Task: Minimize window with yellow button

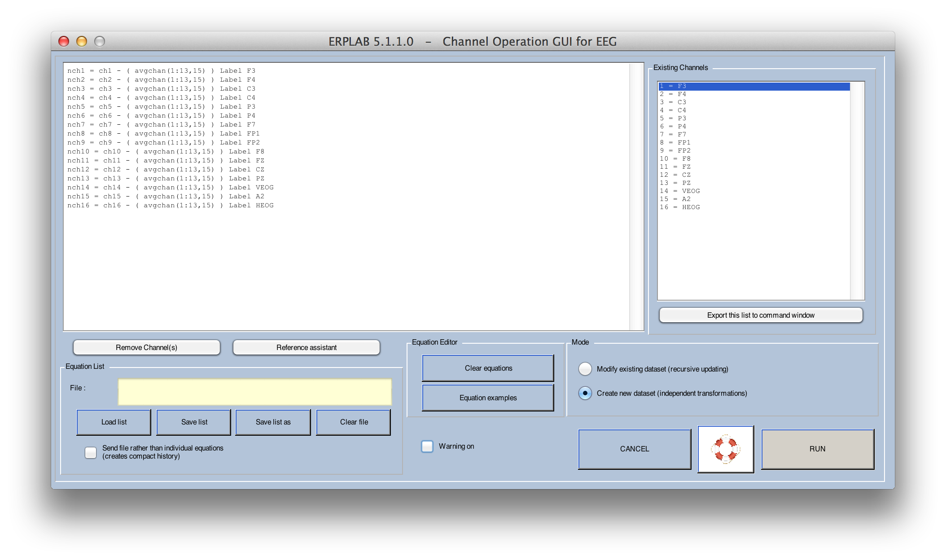Action: [x=82, y=41]
